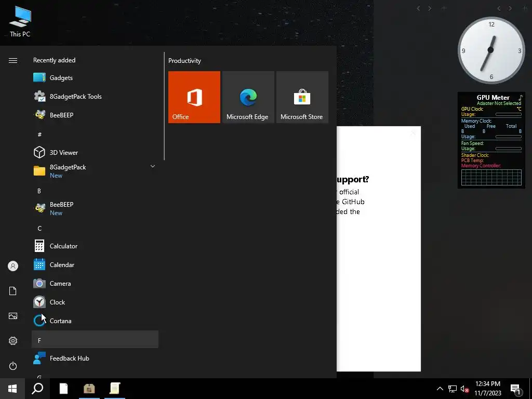This screenshot has height=399, width=532.
Task: Click the C letter group header
Action: coord(95,229)
